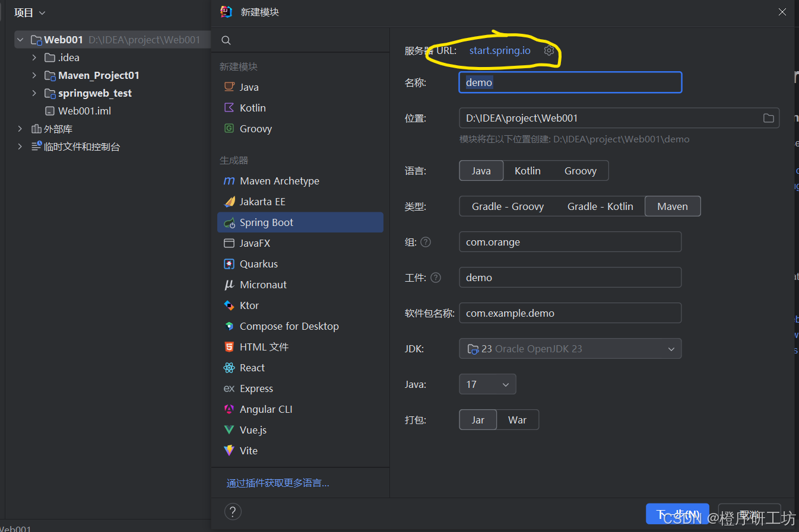Open help for the 组 field

point(426,242)
